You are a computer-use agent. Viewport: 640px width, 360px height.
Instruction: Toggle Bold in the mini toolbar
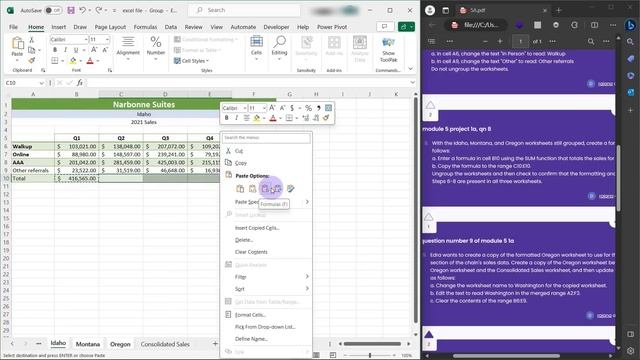tap(227, 118)
